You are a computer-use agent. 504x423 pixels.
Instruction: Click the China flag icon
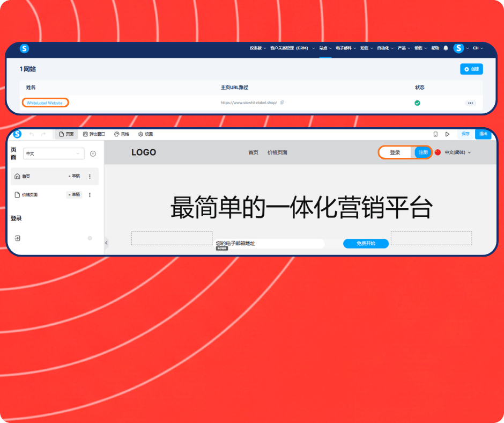[x=438, y=152]
